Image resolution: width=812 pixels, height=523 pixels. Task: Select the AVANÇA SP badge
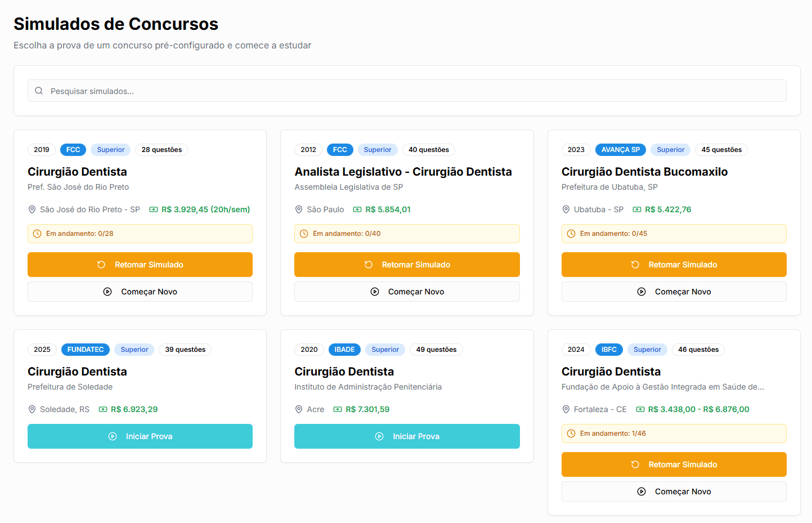click(620, 150)
